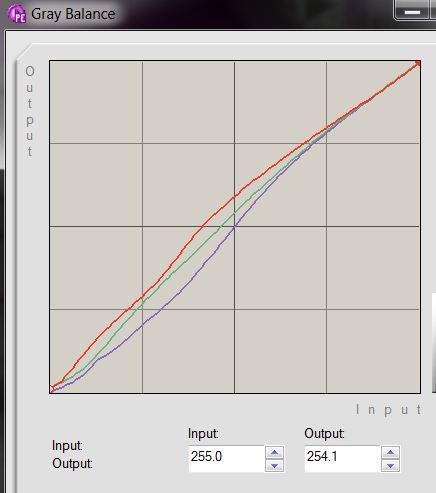Click red curve where it crosses center vertical gridline
The width and height of the screenshot is (436, 493).
coord(234,197)
